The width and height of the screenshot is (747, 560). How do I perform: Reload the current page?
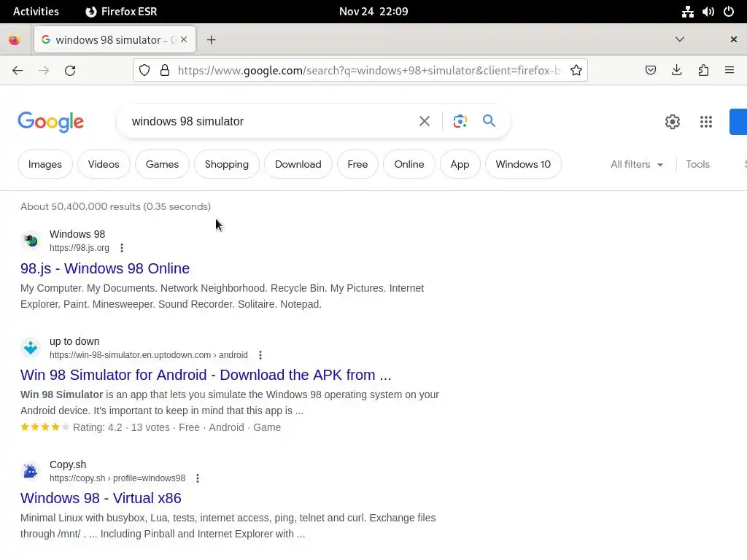click(70, 71)
